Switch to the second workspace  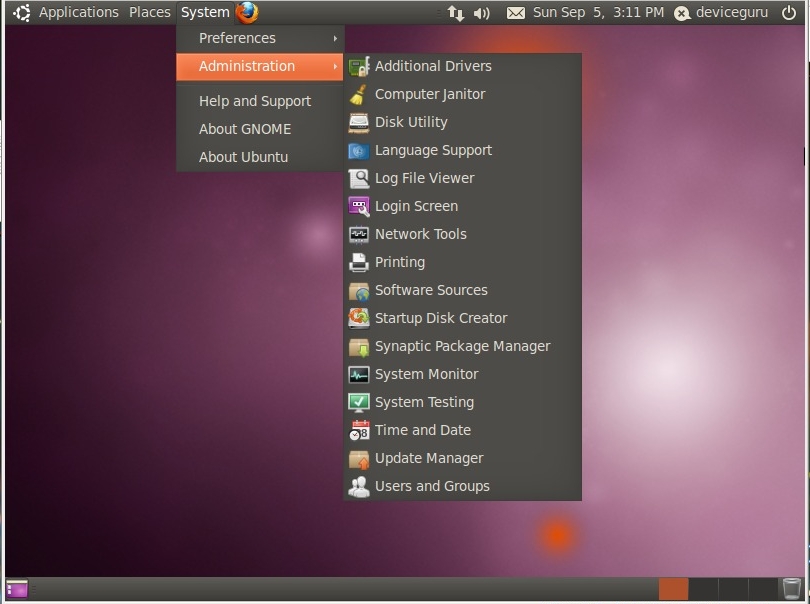click(703, 589)
